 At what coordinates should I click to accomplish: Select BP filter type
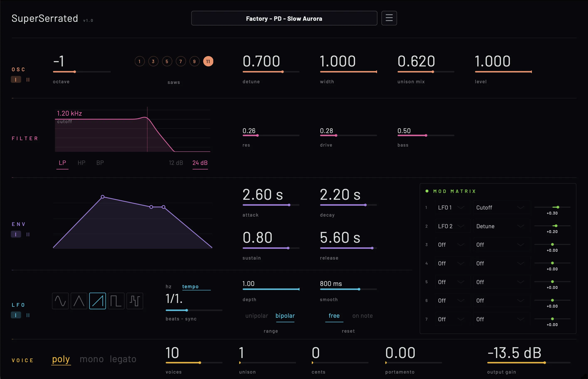100,163
